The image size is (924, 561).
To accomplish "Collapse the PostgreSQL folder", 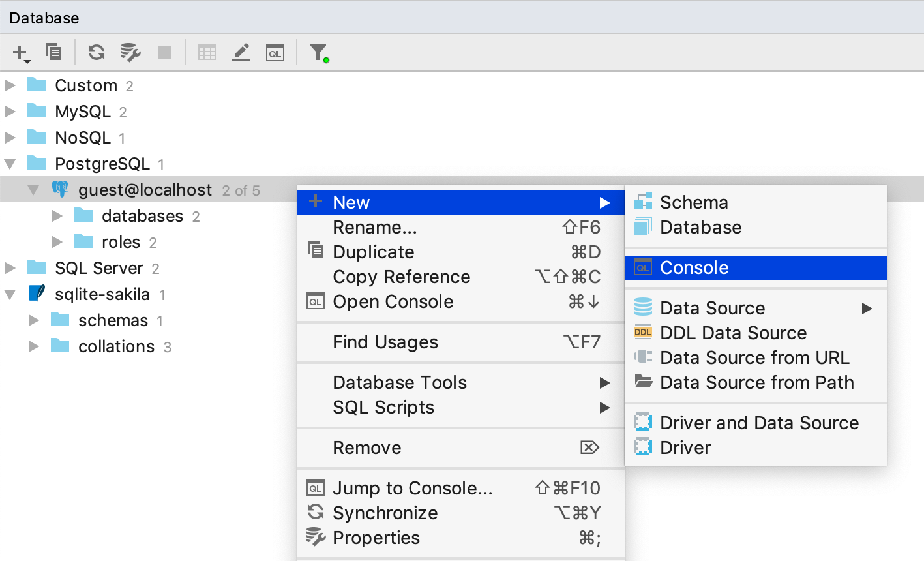I will [10, 164].
